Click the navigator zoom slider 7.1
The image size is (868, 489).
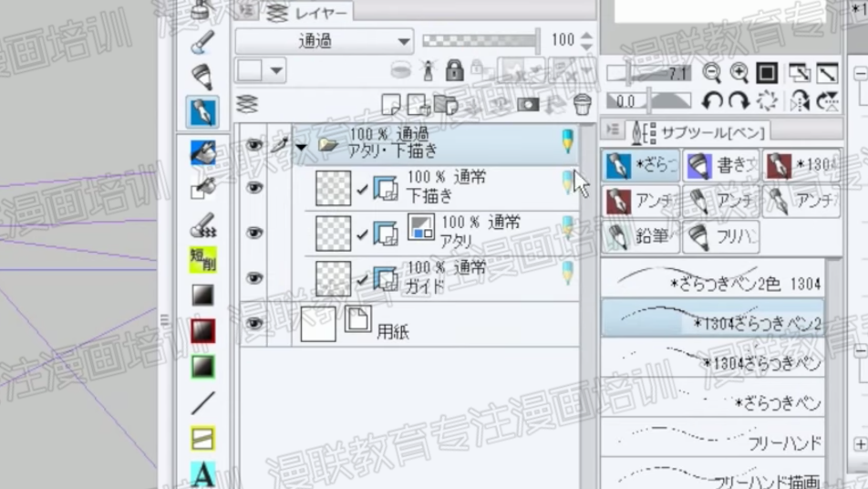[649, 73]
